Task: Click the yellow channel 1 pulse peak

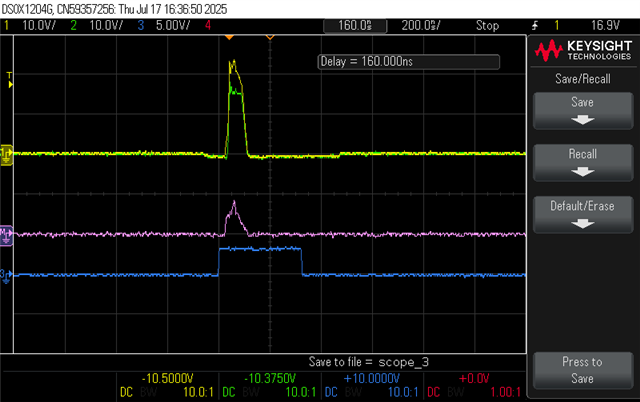Action: point(233,62)
